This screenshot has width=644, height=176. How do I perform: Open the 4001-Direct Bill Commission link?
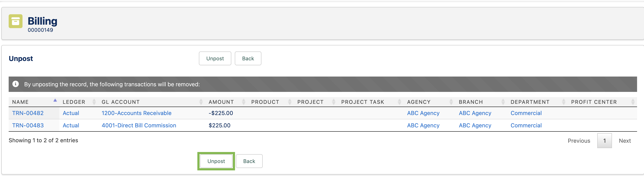click(139, 125)
